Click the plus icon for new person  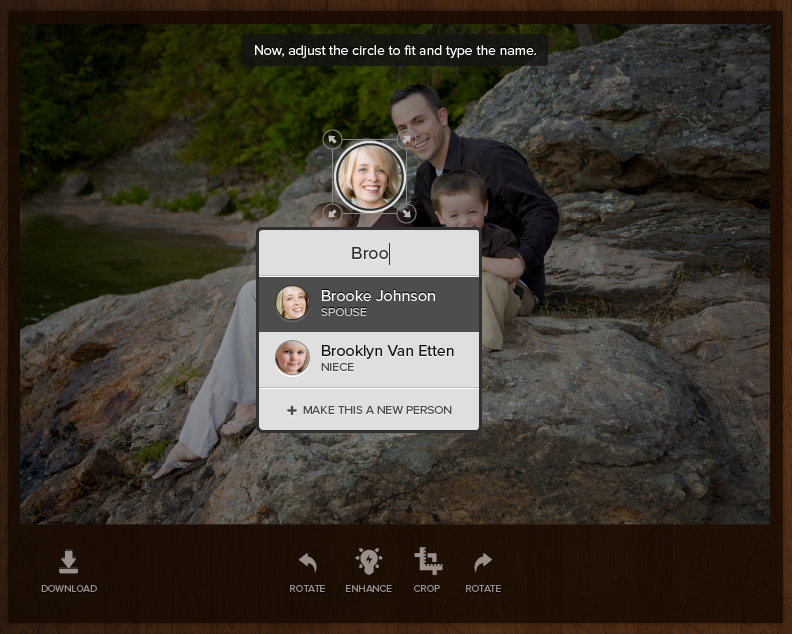click(x=291, y=410)
